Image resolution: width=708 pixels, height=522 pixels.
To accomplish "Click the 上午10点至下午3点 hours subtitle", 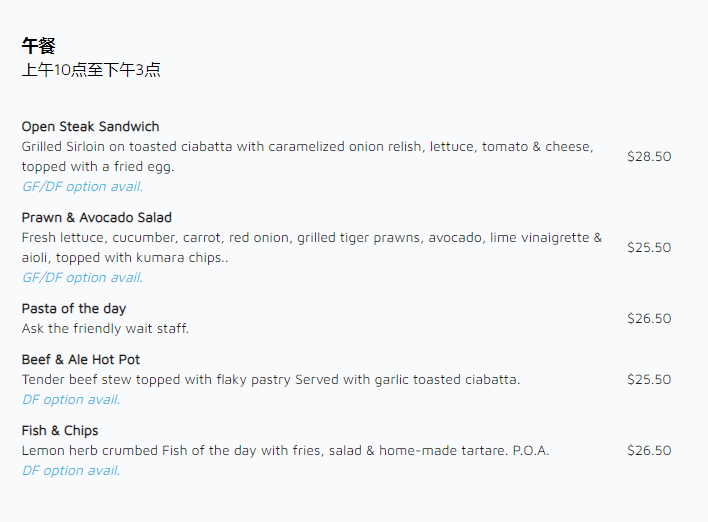I will tap(91, 70).
